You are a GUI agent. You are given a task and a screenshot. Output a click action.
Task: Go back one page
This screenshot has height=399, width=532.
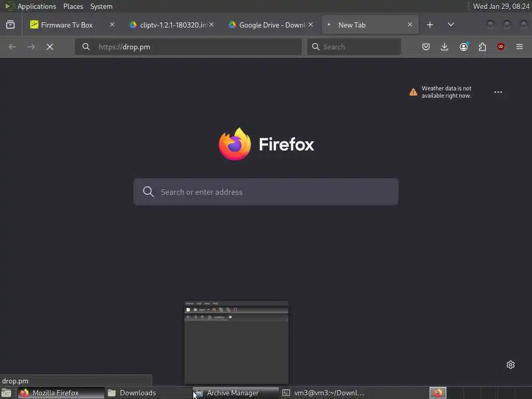[x=12, y=47]
